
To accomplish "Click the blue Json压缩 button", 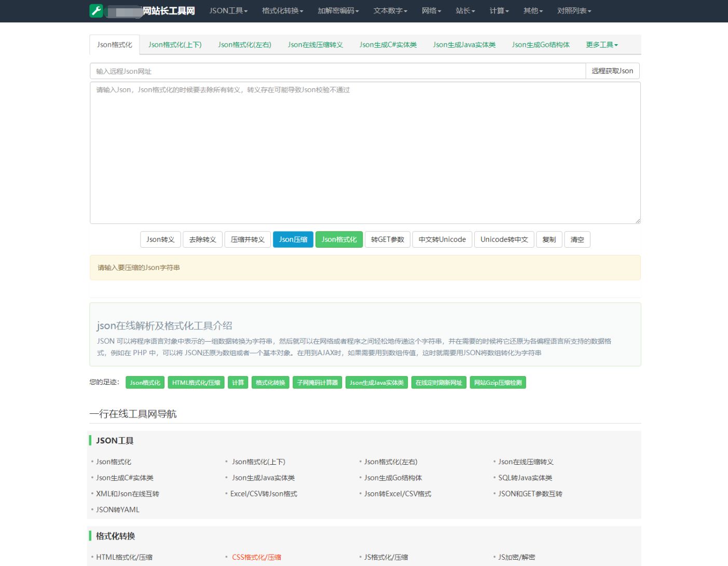I will coord(293,239).
